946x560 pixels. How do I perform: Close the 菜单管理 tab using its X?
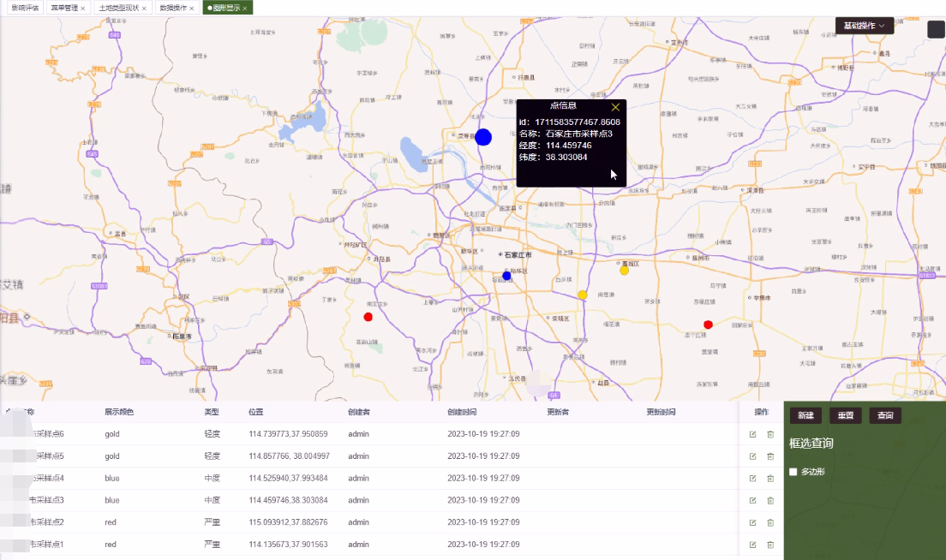coord(82,8)
